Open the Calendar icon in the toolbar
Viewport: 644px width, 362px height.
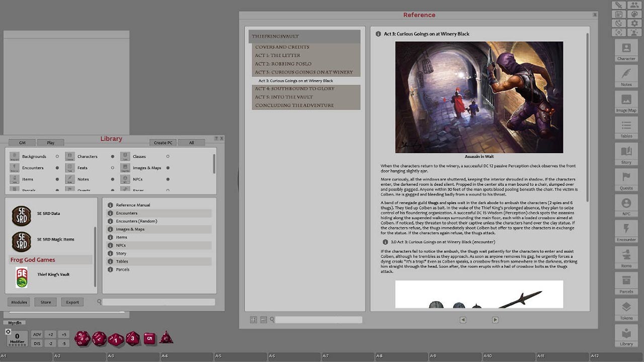[618, 14]
